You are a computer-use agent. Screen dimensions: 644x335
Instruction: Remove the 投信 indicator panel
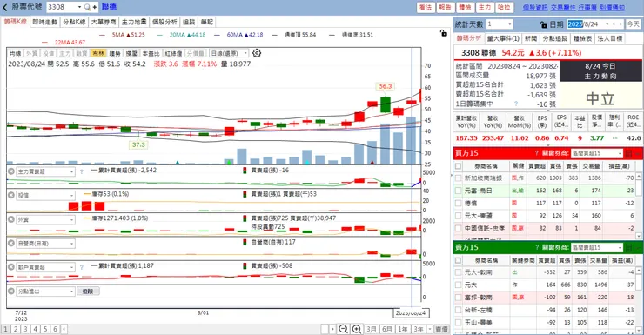[x=11, y=195]
